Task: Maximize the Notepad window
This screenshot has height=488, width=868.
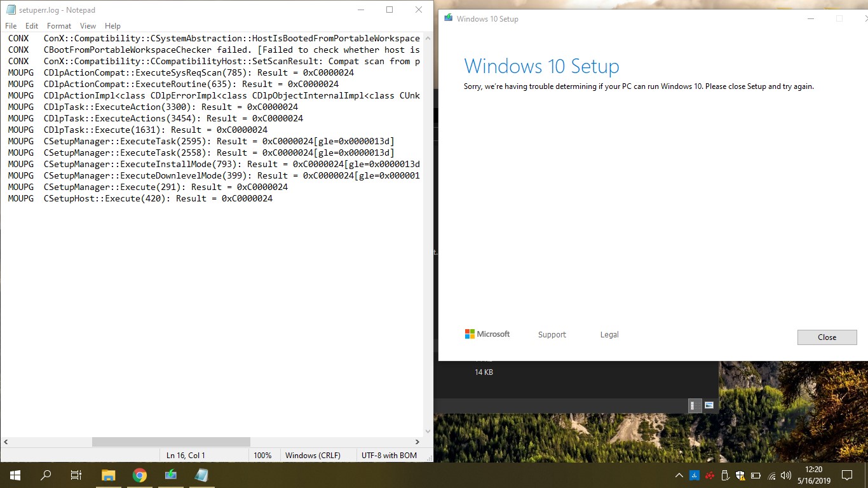Action: pos(390,10)
